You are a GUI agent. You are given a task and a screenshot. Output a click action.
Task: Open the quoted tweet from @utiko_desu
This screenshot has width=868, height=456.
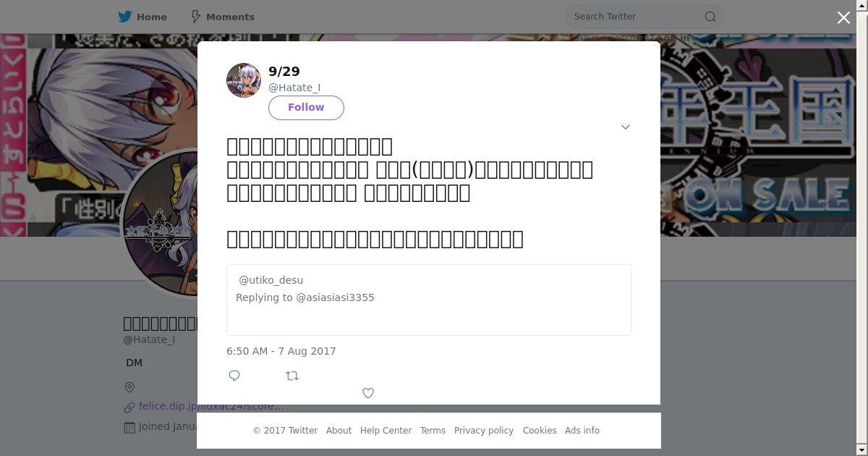[429, 300]
